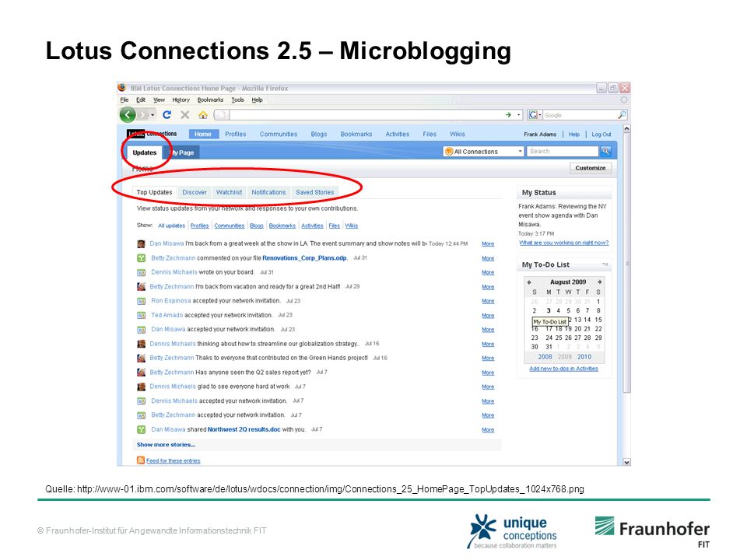The image size is (747, 560).
Task: Open the Tools menu
Action: pos(238,100)
